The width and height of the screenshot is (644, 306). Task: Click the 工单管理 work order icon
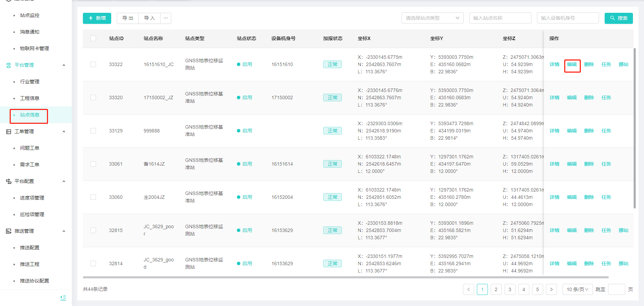tap(9, 132)
